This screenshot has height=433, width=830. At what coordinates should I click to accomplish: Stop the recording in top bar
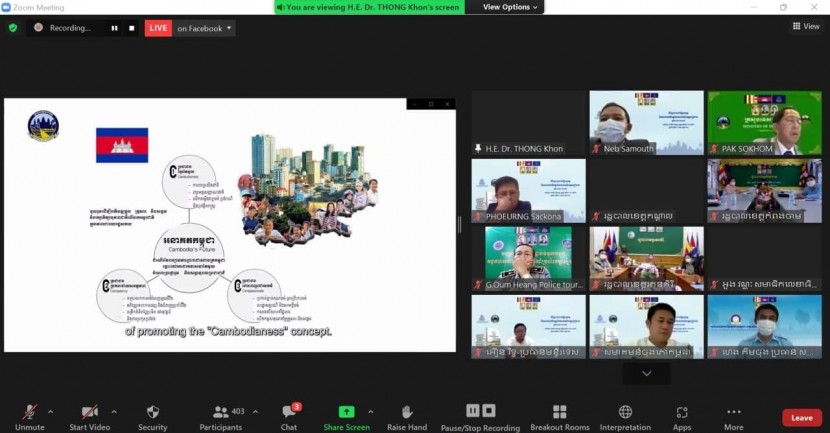[x=131, y=28]
